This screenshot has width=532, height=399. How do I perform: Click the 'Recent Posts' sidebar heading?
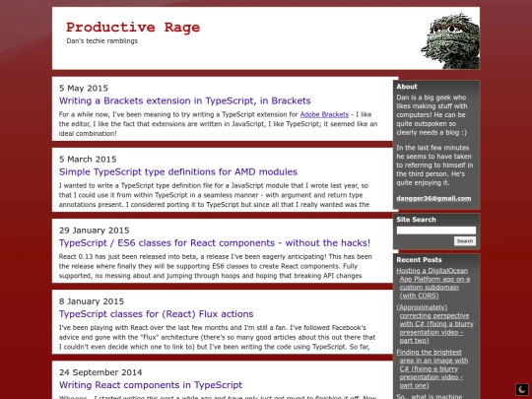tap(419, 260)
